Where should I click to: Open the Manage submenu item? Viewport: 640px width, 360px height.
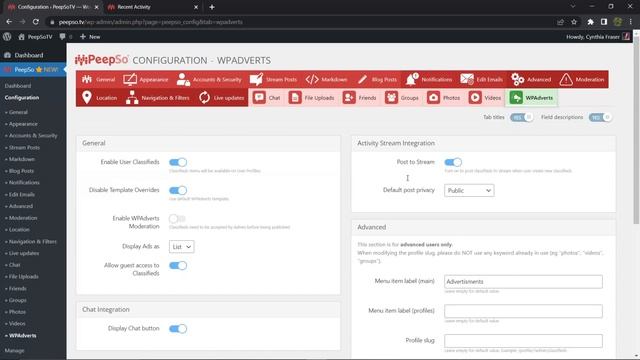(x=15, y=350)
